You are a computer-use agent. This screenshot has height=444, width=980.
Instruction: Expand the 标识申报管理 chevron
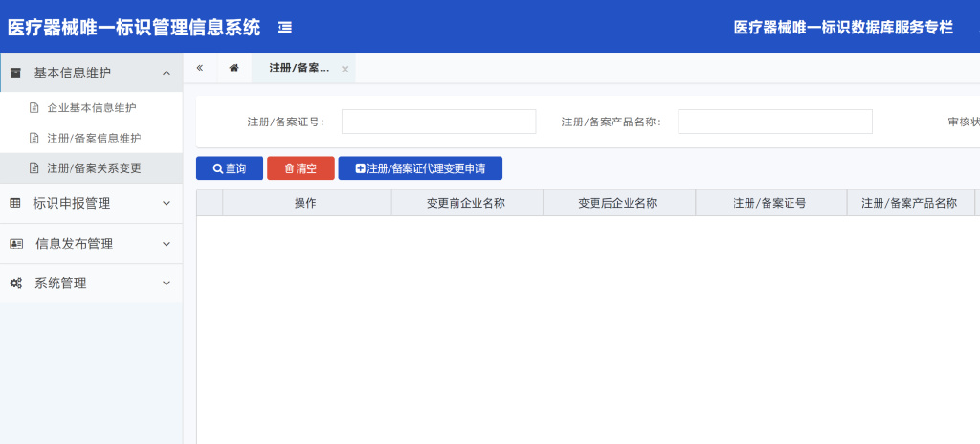[x=167, y=203]
